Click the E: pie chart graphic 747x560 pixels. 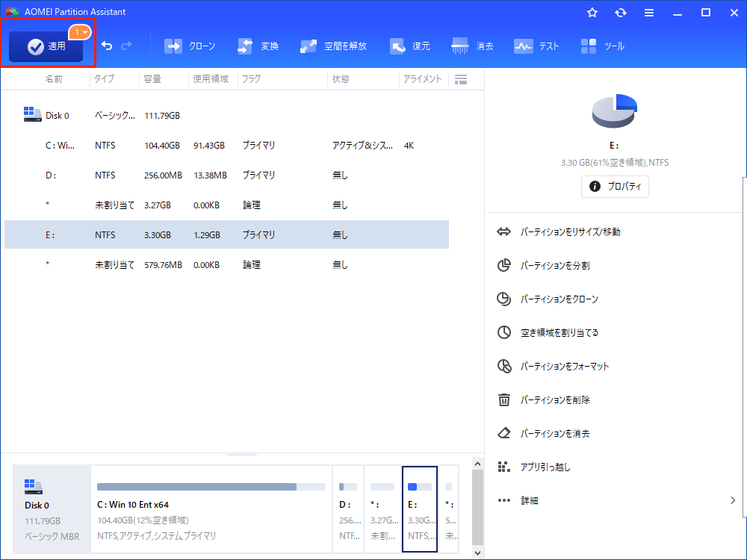(x=614, y=111)
